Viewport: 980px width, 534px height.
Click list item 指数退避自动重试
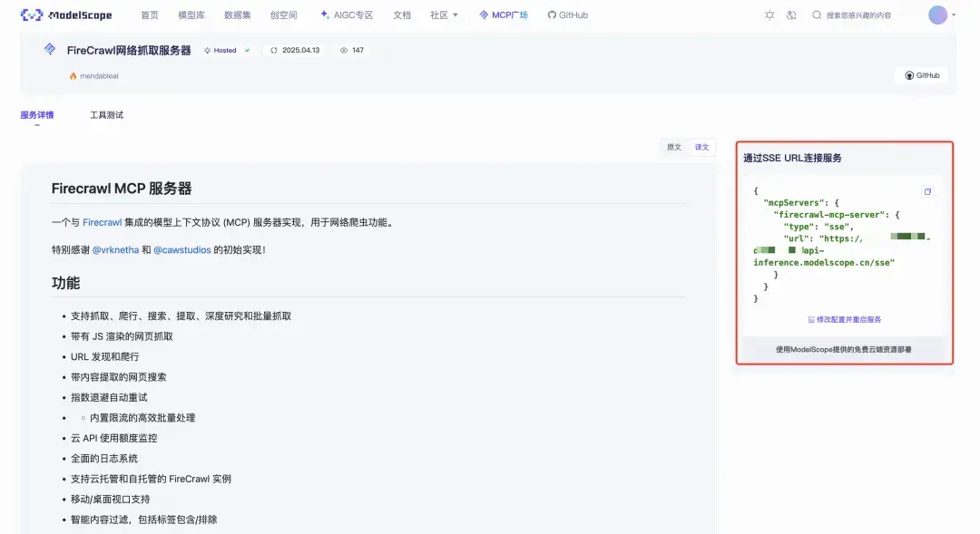click(109, 398)
